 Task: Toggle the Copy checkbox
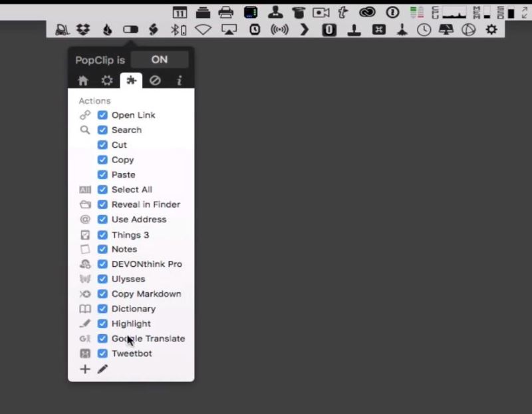click(102, 160)
